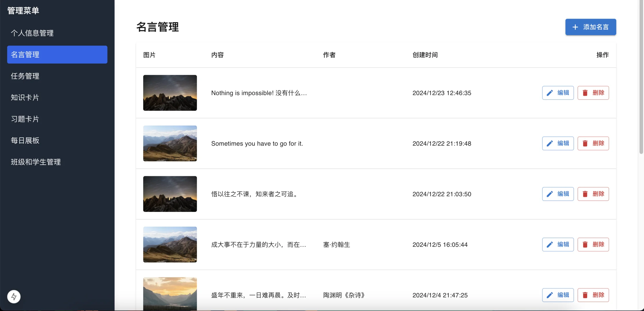Click the pencil edit icon for Nothing is impossible quote

[550, 93]
